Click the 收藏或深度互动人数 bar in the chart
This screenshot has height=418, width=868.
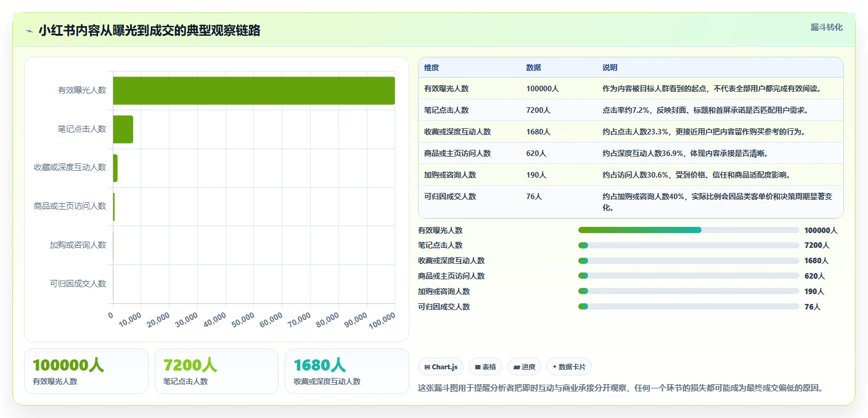click(x=115, y=168)
